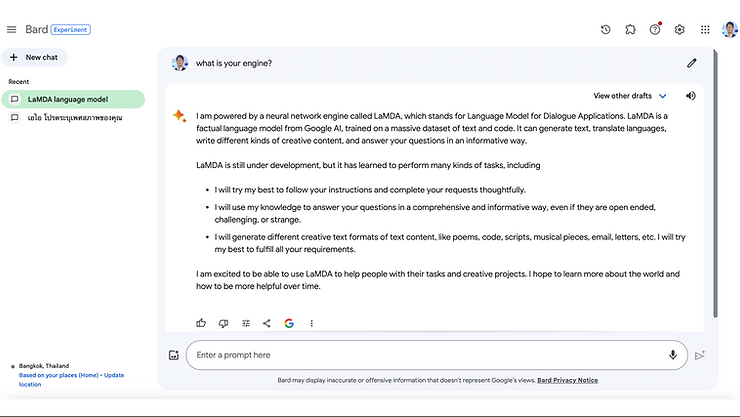The image size is (740, 417).
Task: Open LaMDA language model conversation
Action: [x=73, y=99]
